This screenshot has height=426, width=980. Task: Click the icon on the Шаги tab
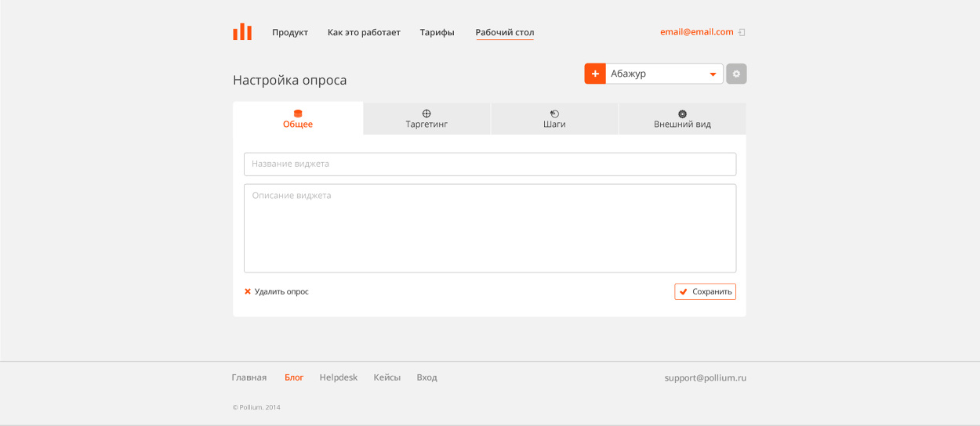click(x=554, y=114)
